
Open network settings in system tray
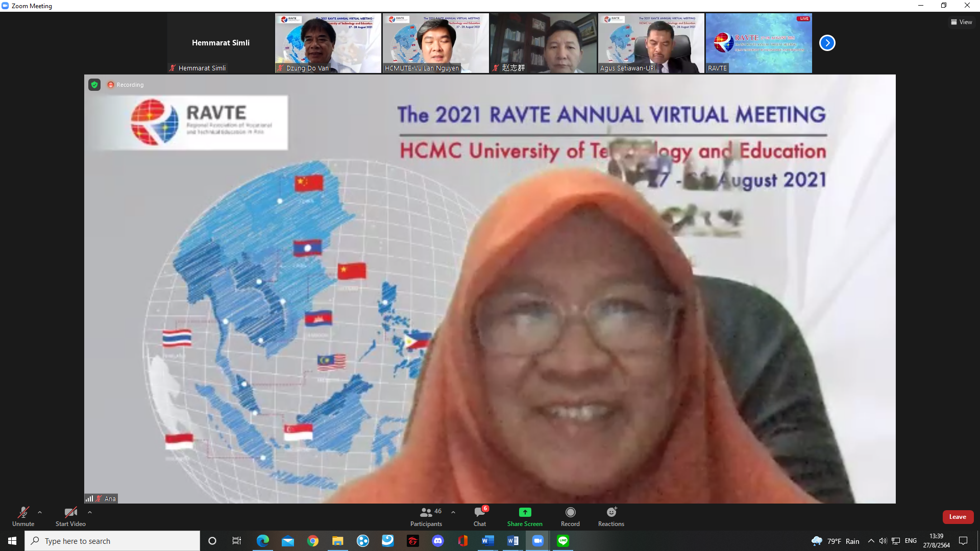(x=896, y=541)
